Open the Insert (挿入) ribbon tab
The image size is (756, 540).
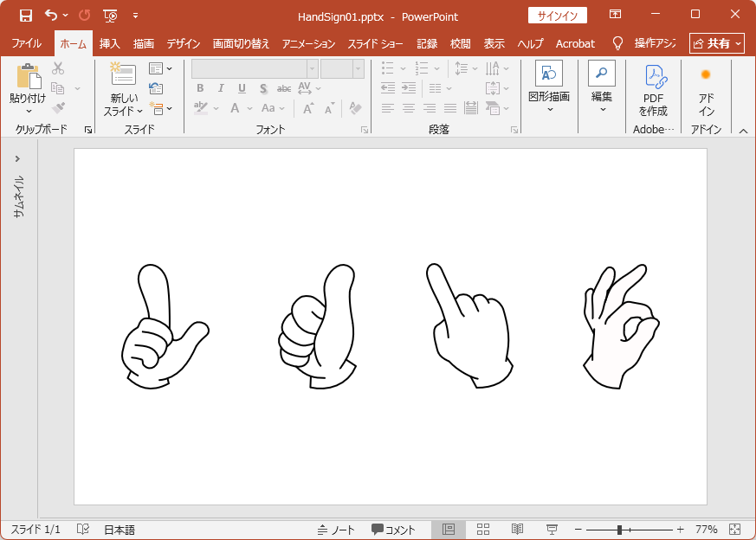tap(110, 43)
